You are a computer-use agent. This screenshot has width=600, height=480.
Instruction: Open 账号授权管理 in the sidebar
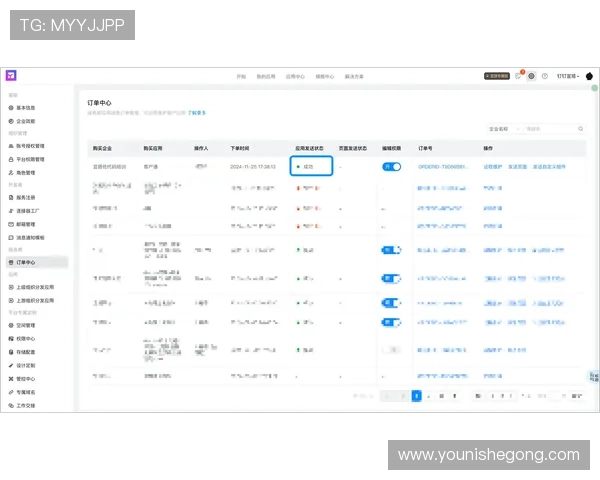tap(26, 146)
